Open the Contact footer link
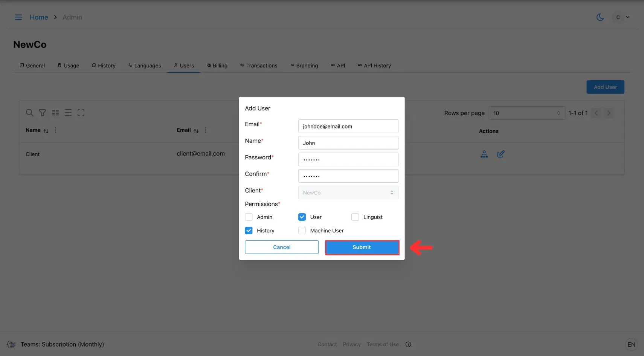 coord(327,344)
